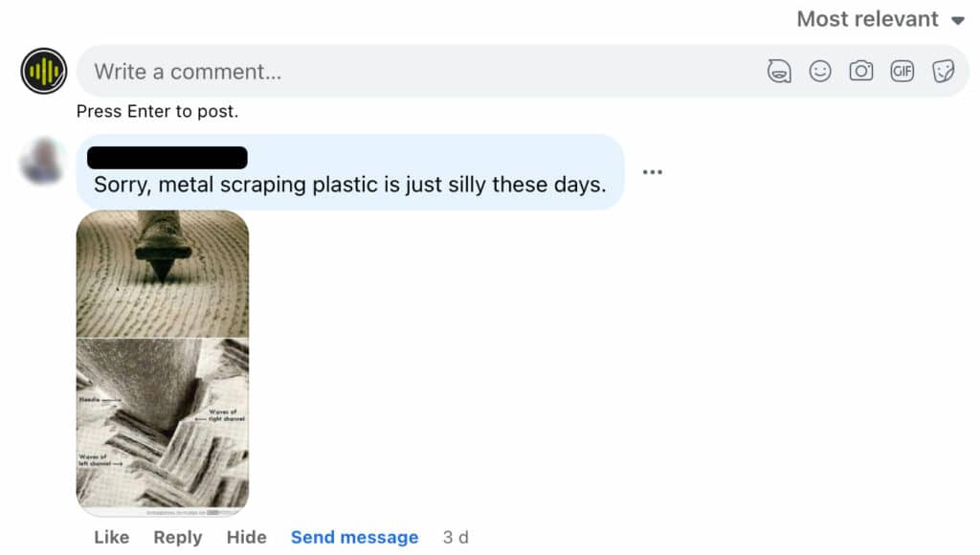
Task: Click the caret arrow beside Most relevant
Action: coord(957,21)
